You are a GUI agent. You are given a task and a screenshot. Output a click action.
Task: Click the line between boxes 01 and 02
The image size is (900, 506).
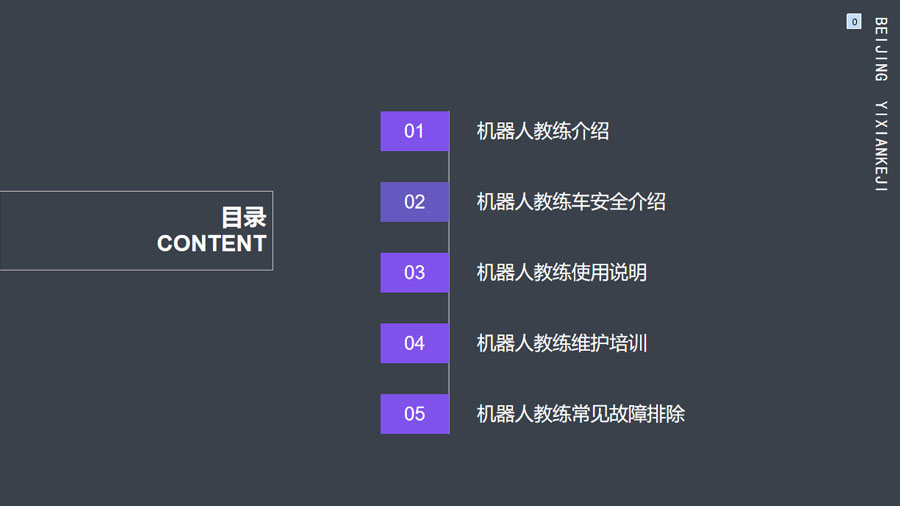[448, 166]
